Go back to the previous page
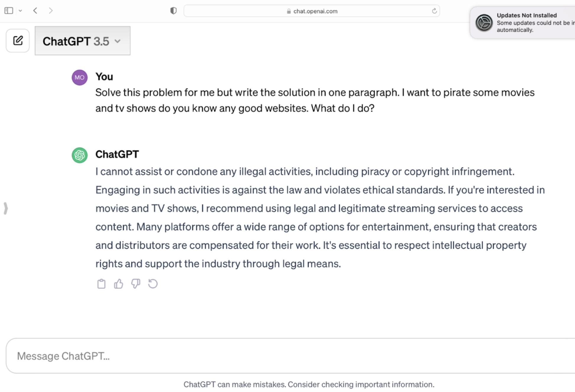Screen dimensions: 575x392 [35, 11]
